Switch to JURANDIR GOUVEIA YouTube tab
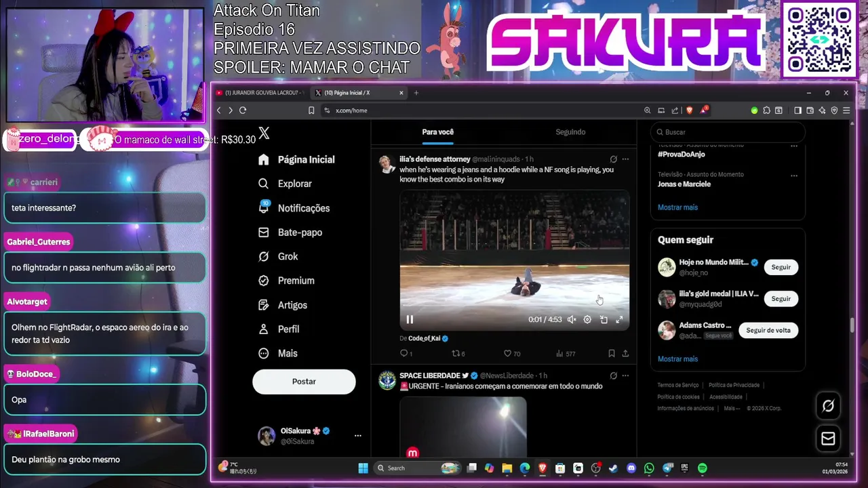Viewport: 868px width, 488px height. pyautogui.click(x=260, y=93)
